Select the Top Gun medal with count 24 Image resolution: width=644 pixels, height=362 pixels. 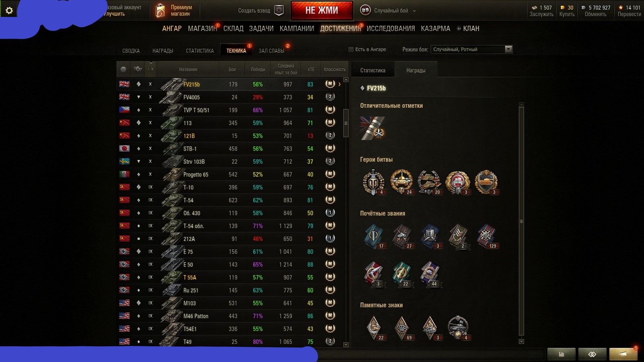point(401,182)
